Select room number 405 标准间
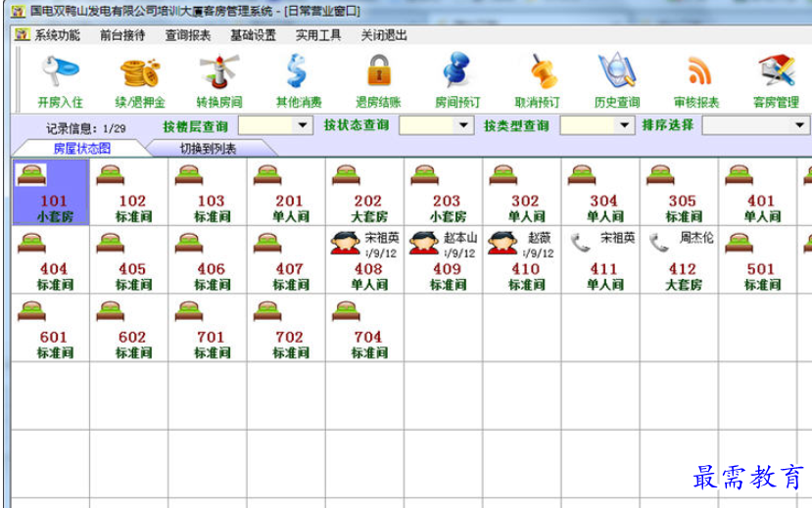The height and width of the screenshot is (508, 812). 132,269
